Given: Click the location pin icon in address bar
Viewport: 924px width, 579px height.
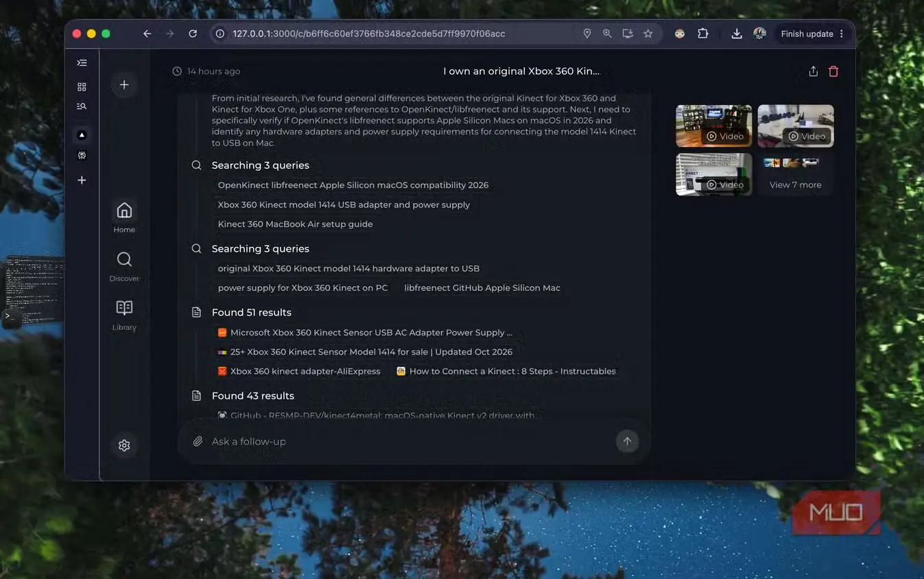Looking at the screenshot, I should click(587, 34).
